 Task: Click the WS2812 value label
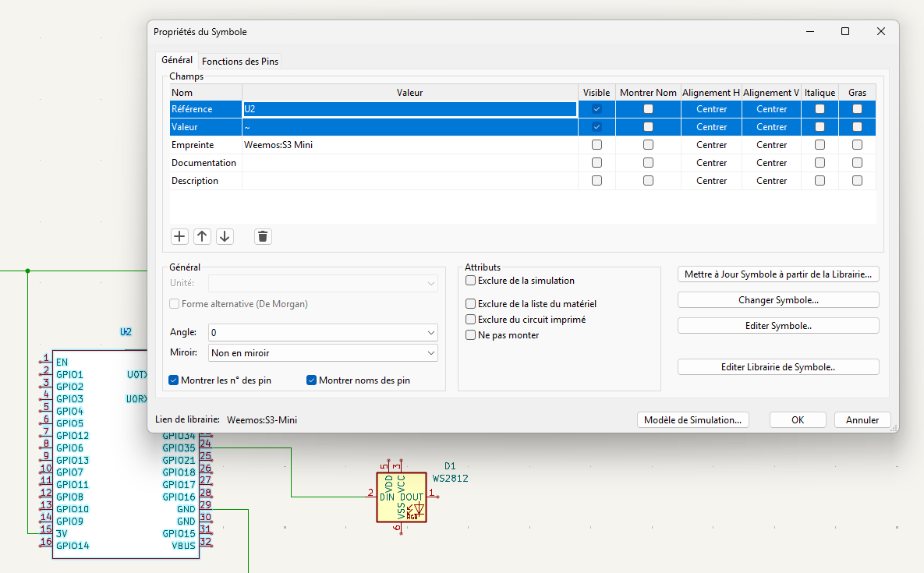click(x=450, y=478)
